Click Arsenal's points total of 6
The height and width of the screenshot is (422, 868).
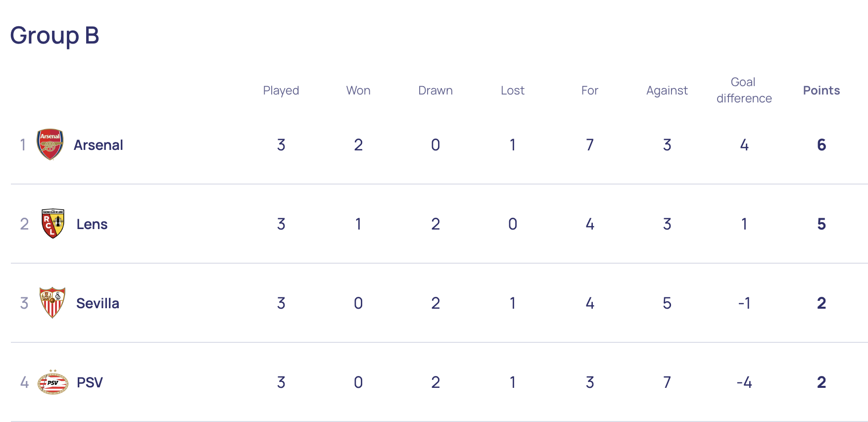tap(821, 145)
